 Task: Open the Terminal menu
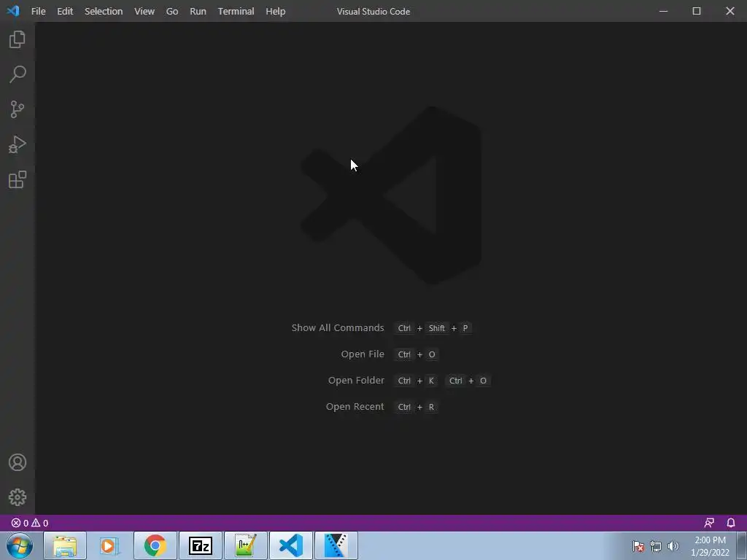(x=236, y=11)
